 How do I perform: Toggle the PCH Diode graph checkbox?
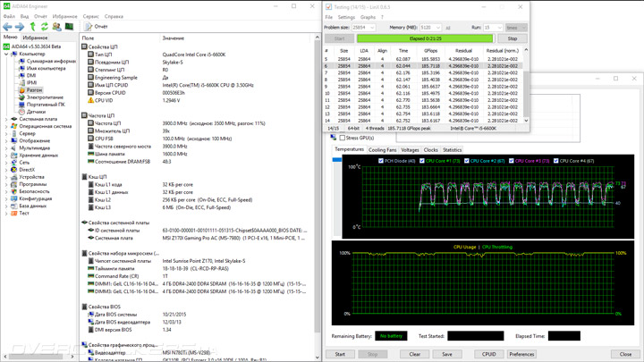point(381,161)
